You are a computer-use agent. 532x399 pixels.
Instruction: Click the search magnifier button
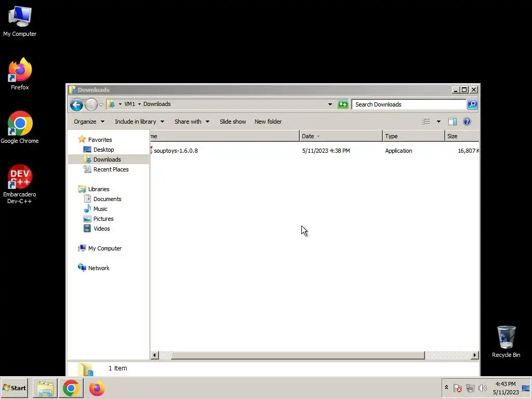(472, 104)
